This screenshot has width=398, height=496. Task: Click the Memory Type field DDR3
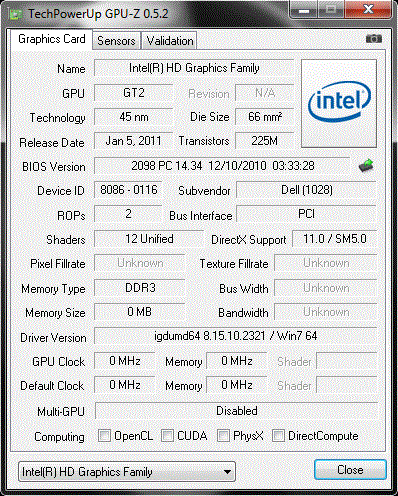[x=140, y=288]
